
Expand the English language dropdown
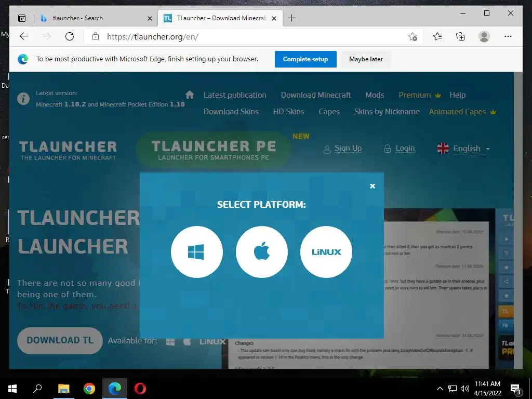click(464, 149)
